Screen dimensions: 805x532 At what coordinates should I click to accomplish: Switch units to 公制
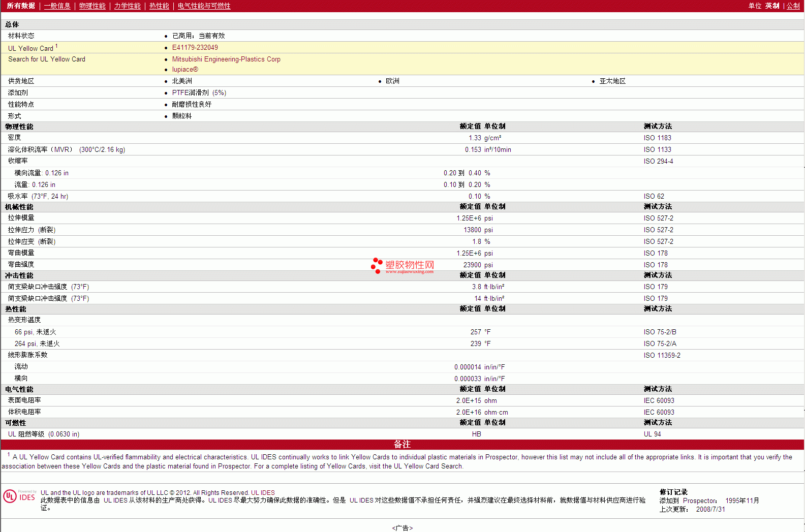793,6
